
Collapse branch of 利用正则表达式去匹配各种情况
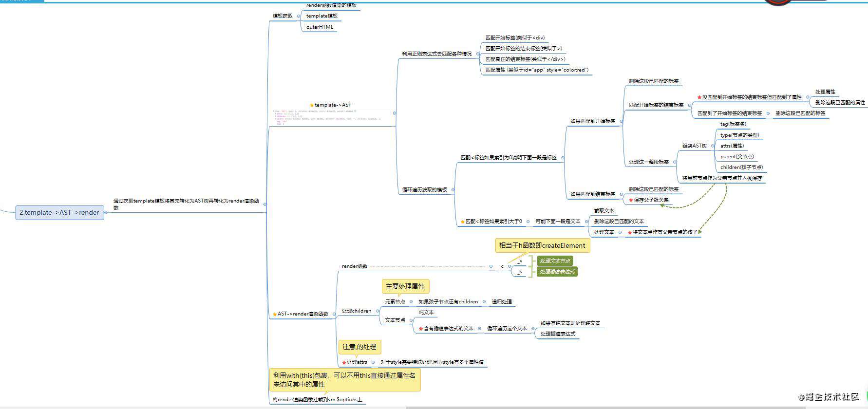tap(478, 54)
